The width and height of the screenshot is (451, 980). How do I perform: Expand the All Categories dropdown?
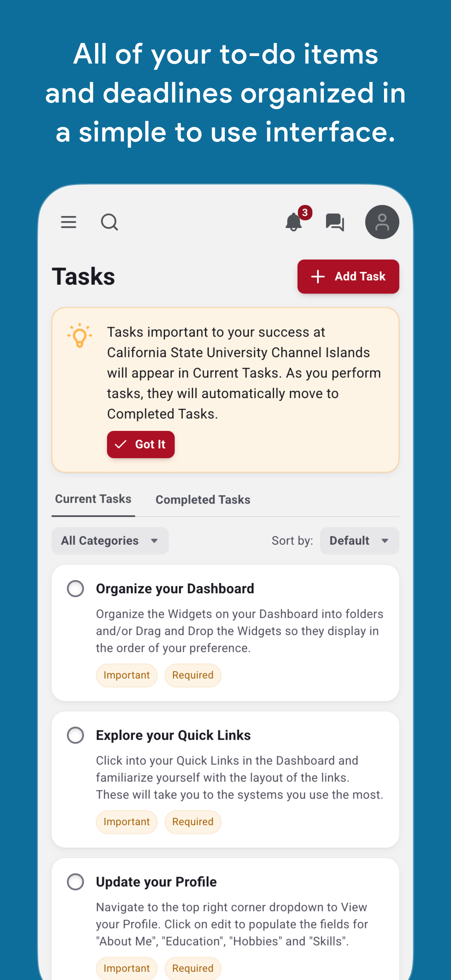tap(110, 541)
